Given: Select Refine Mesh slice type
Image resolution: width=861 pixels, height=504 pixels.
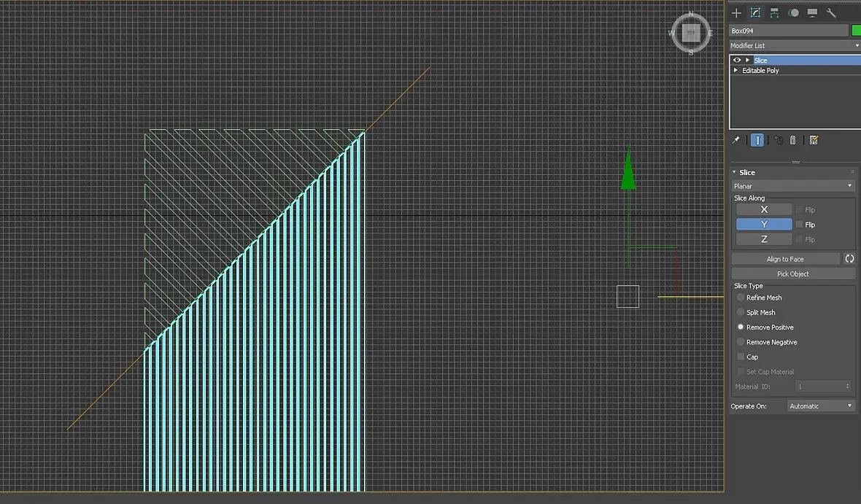Looking at the screenshot, I should tap(741, 297).
